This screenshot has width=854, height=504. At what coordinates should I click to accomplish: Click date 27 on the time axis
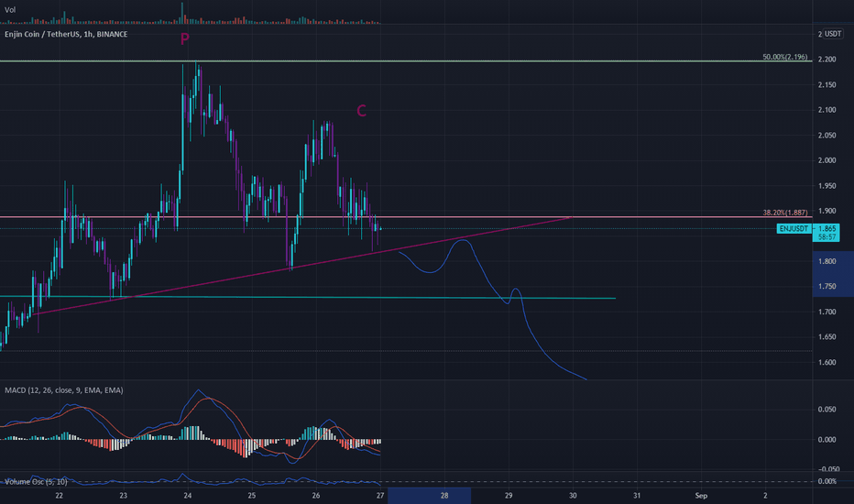pos(380,496)
